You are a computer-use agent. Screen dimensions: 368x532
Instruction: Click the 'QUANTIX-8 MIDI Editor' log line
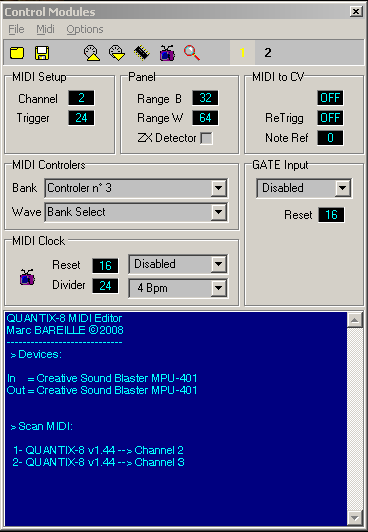point(64,318)
